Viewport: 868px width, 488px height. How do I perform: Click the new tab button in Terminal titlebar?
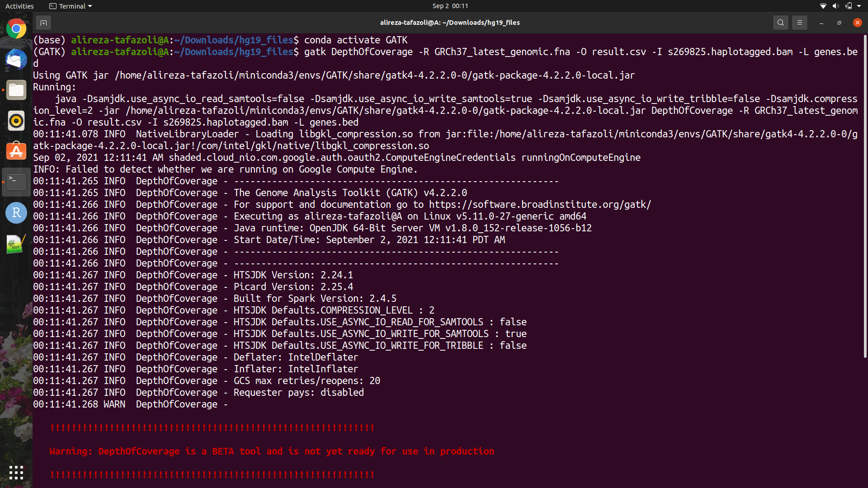pyautogui.click(x=43, y=22)
